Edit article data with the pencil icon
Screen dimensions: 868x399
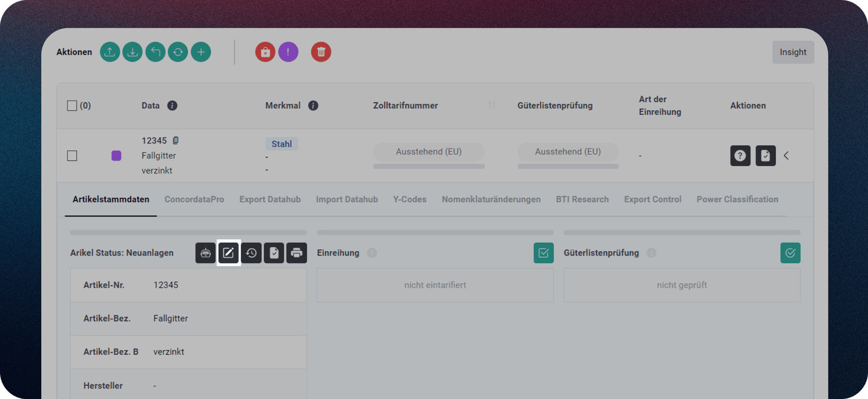tap(228, 253)
